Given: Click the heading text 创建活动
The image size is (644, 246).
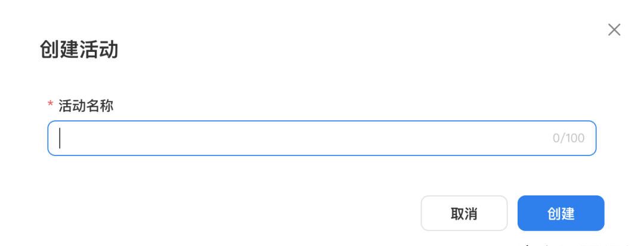Looking at the screenshot, I should (79, 50).
